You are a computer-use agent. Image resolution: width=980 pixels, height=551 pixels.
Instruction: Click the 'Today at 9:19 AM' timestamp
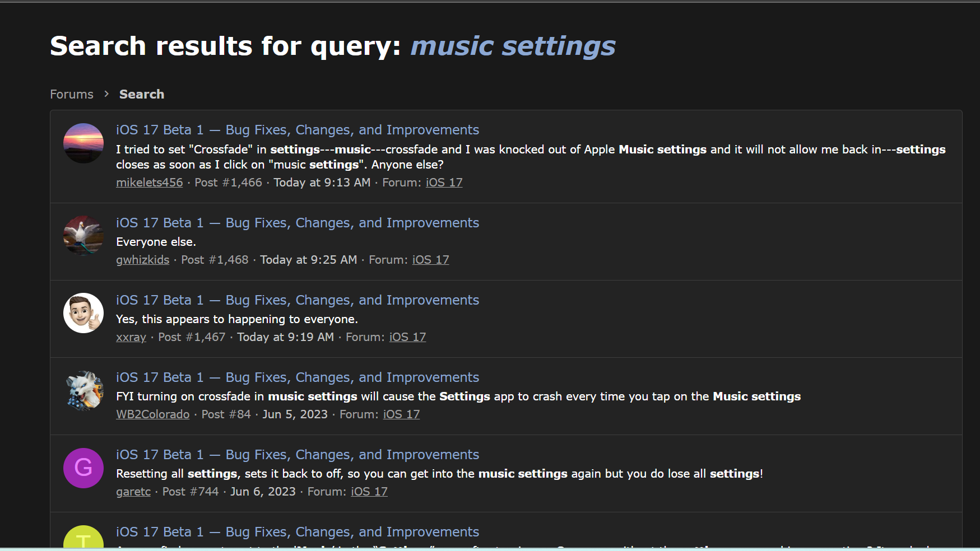[x=286, y=337]
